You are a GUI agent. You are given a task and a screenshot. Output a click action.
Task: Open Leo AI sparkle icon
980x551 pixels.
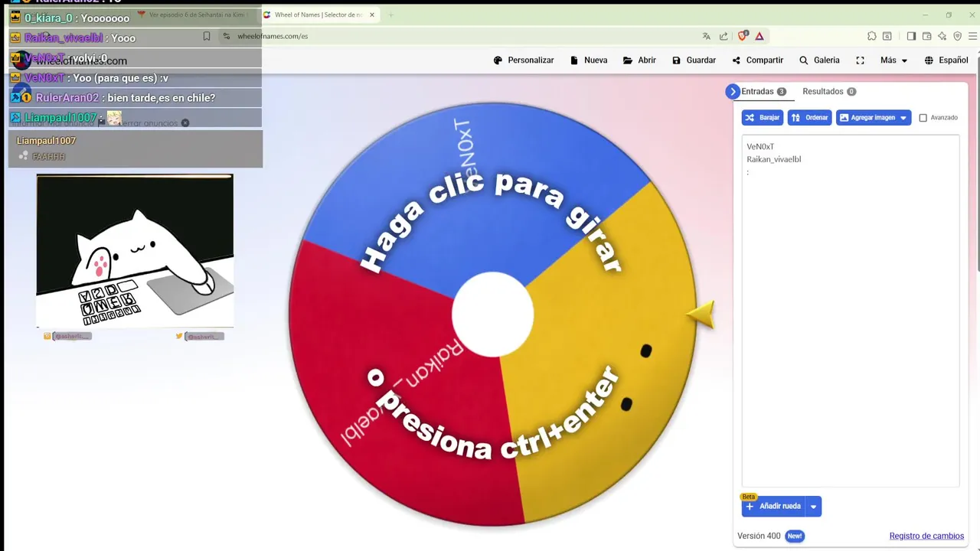942,36
